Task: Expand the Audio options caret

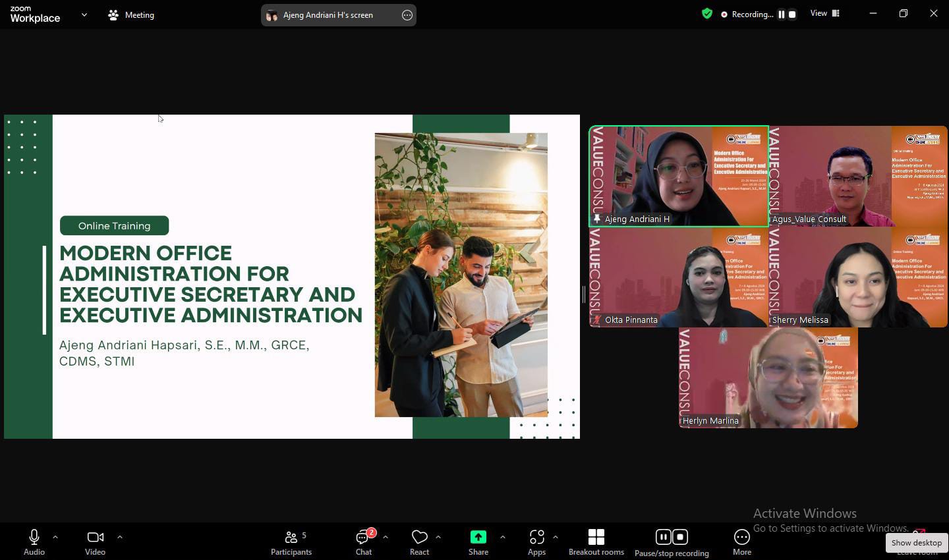Action: coord(55,537)
